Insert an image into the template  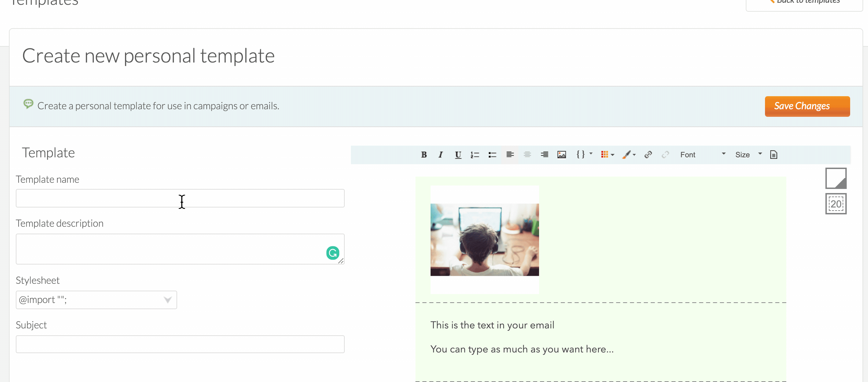click(562, 155)
